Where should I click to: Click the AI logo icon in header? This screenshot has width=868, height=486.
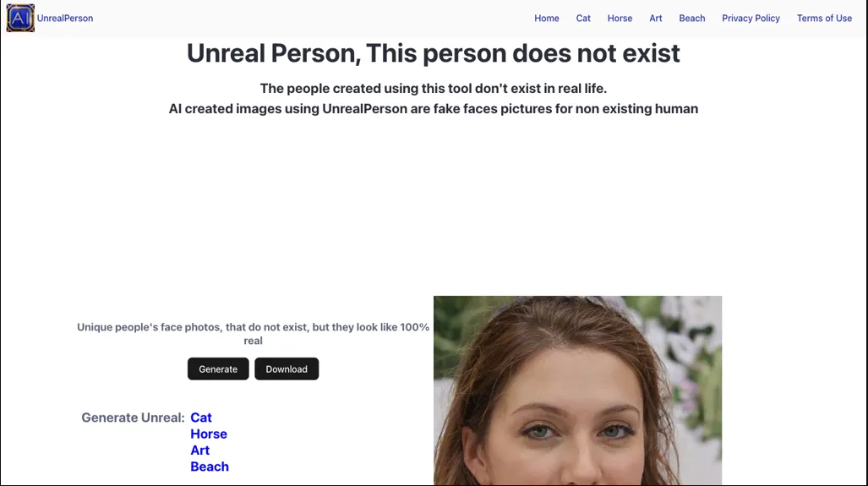[20, 18]
